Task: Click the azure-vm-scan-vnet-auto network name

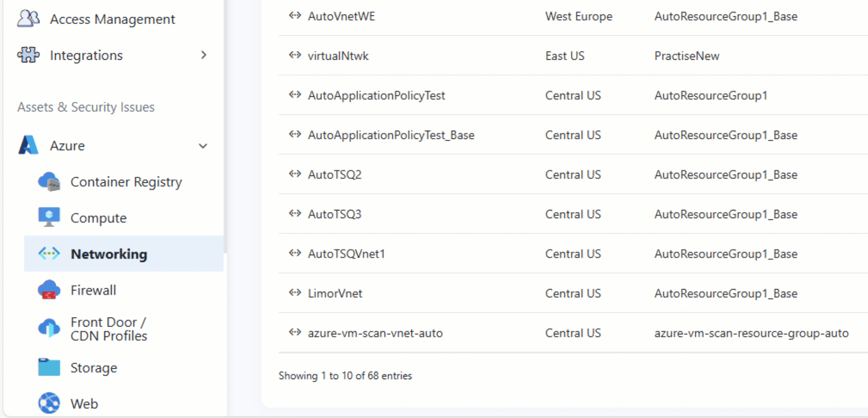Action: tap(375, 333)
